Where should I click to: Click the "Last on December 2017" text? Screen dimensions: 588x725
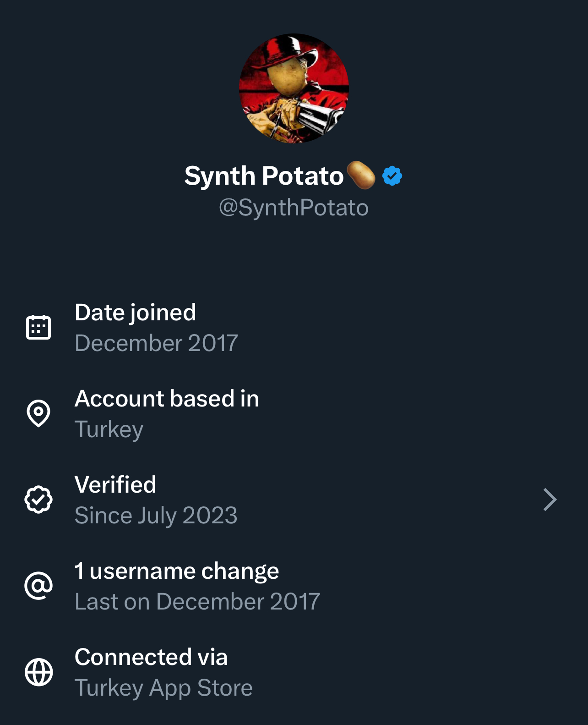coord(197,602)
